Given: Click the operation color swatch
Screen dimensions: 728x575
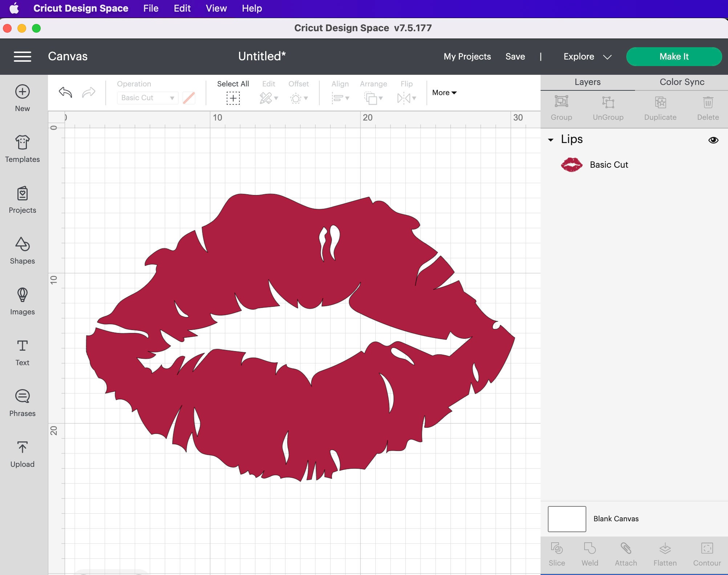Looking at the screenshot, I should pyautogui.click(x=189, y=98).
